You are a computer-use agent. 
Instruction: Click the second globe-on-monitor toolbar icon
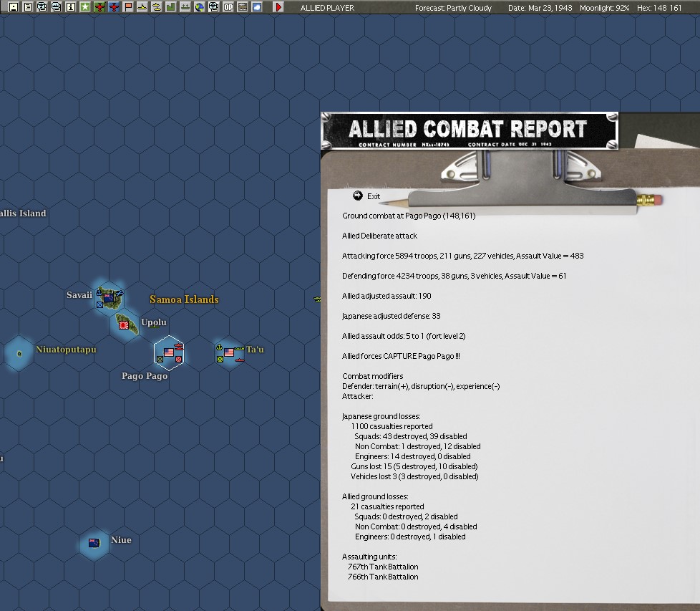[57, 6]
